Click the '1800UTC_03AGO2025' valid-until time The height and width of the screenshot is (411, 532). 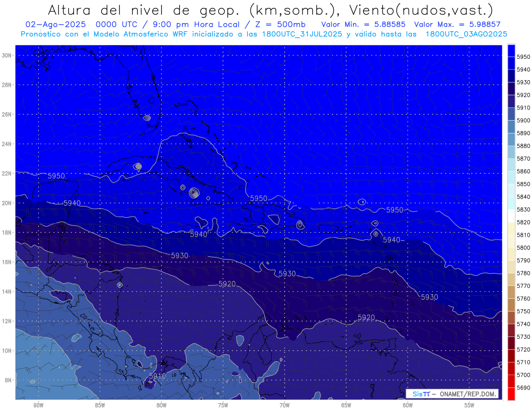coord(466,34)
